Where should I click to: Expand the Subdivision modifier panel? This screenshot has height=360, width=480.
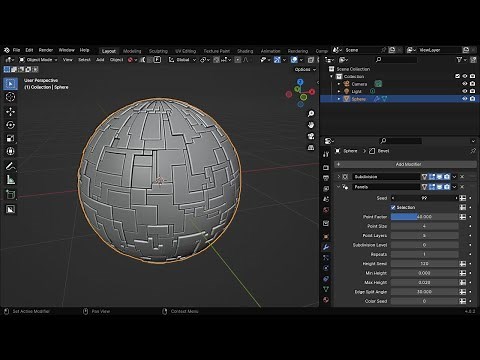(339, 177)
